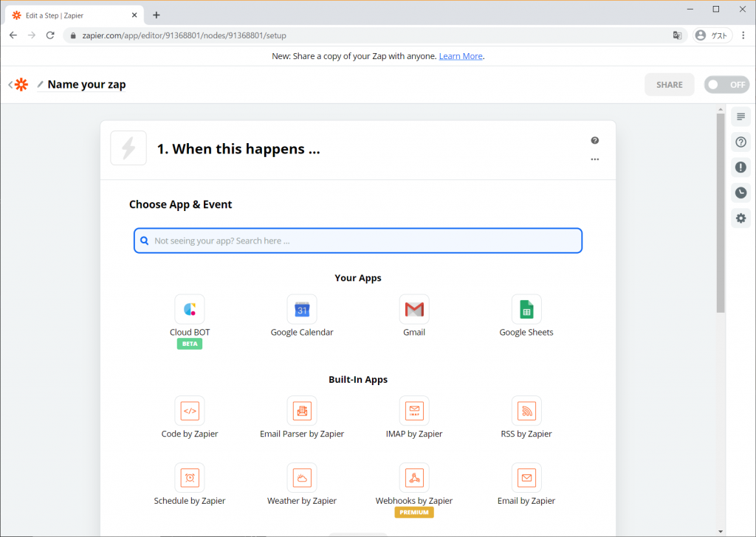Go back in browser history
This screenshot has width=756, height=537.
13,35
